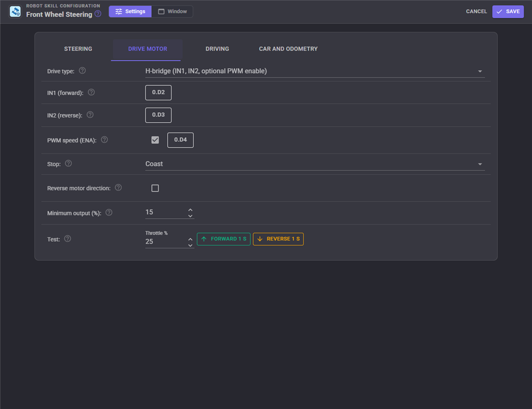Show help for Minimum output (%)
This screenshot has width=532, height=409.
(109, 213)
